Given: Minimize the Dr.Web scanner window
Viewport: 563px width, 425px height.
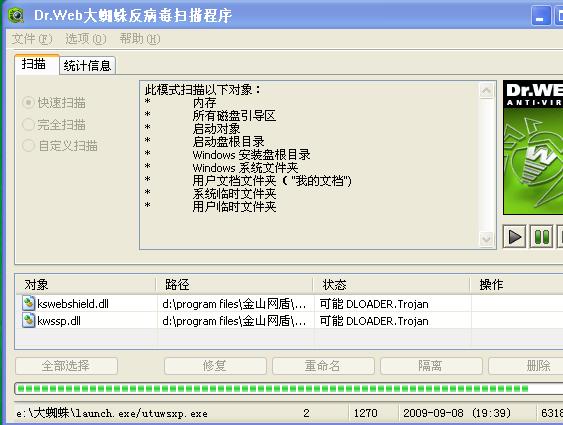Looking at the screenshot, I should [540, 16].
